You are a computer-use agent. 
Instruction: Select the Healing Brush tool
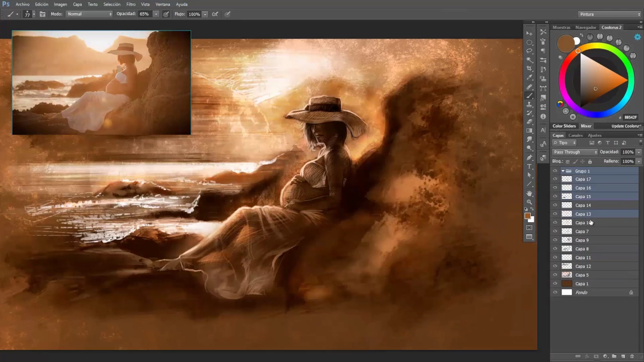[x=529, y=86]
